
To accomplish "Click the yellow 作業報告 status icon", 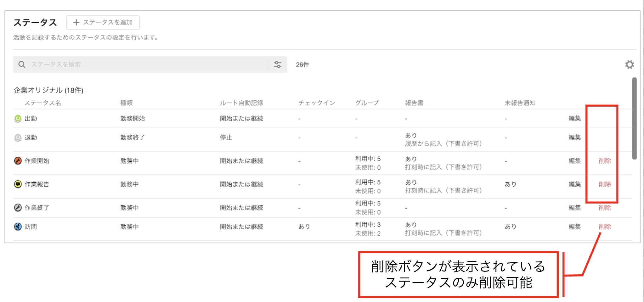I will (x=18, y=184).
